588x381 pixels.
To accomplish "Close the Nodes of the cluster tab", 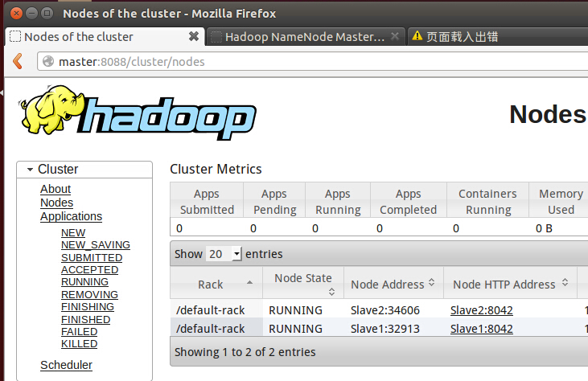I will (194, 36).
